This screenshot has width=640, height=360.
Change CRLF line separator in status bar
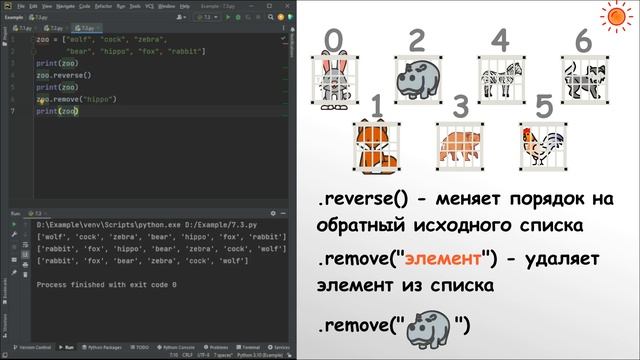[187, 356]
